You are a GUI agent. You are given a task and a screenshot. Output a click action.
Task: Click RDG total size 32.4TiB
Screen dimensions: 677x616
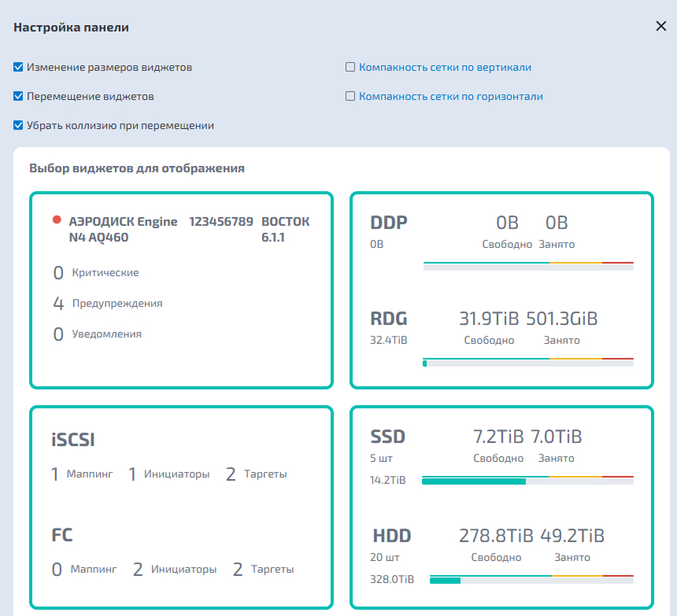coord(389,341)
